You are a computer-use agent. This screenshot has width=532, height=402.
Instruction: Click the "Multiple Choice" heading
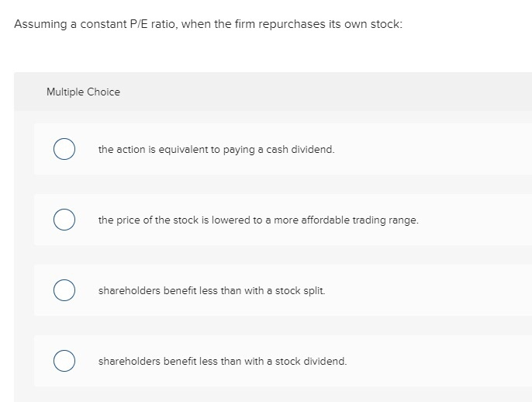tap(83, 92)
